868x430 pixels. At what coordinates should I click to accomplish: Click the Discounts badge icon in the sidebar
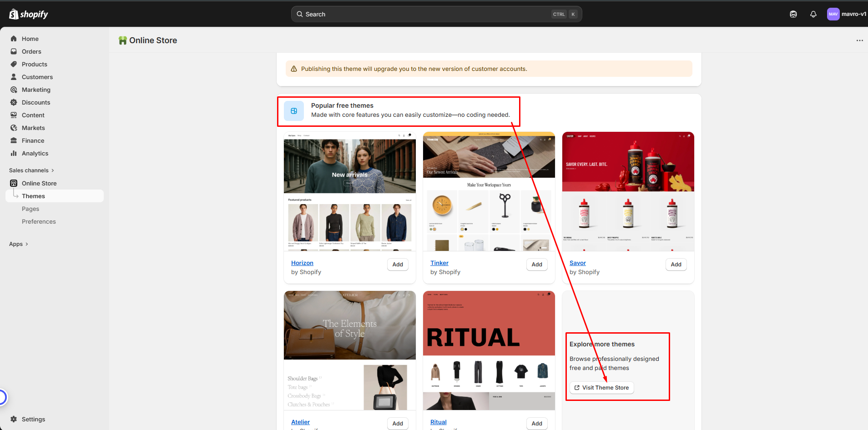(x=14, y=102)
